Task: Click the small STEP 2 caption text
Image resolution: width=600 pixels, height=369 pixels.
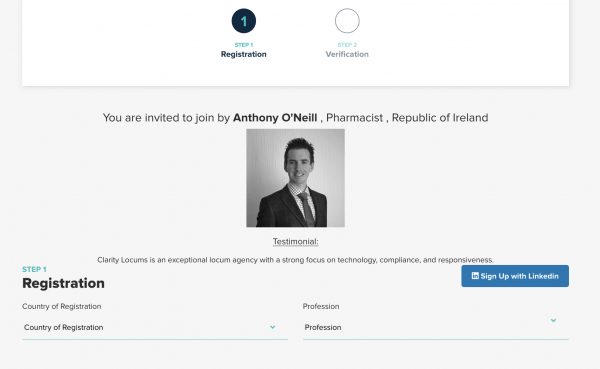Action: pyautogui.click(x=347, y=45)
